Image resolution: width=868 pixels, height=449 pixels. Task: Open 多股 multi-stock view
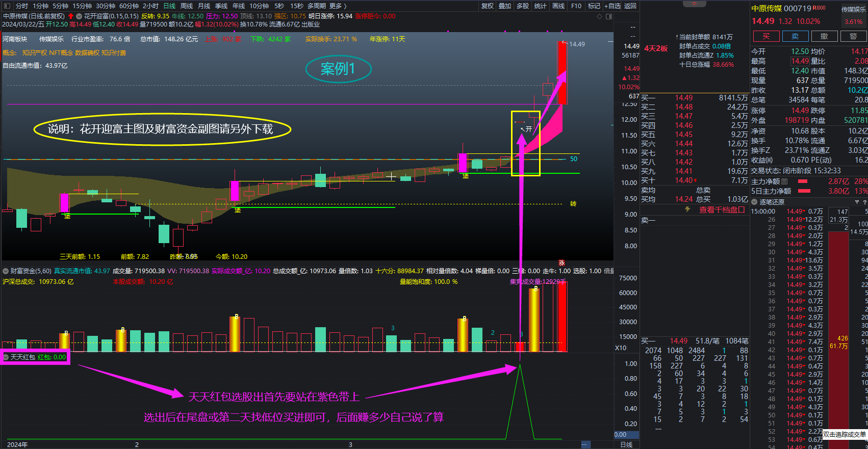[x=523, y=6]
